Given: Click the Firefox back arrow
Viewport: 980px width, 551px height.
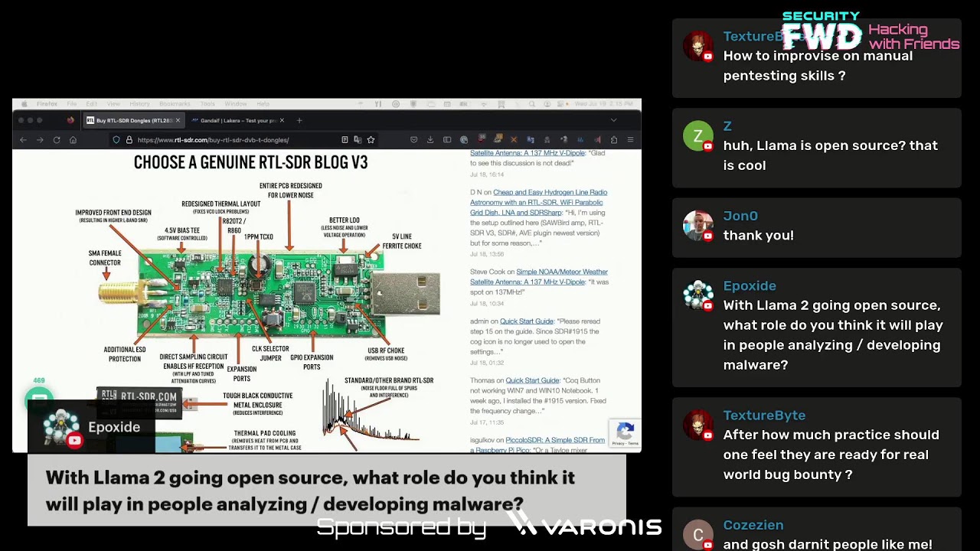Looking at the screenshot, I should (23, 140).
